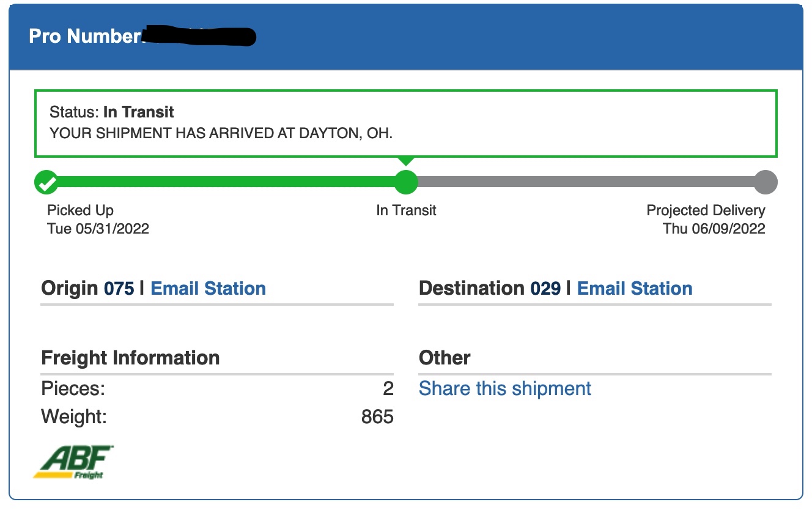
Task: Click the Destination station number 029
Action: pyautogui.click(x=545, y=289)
